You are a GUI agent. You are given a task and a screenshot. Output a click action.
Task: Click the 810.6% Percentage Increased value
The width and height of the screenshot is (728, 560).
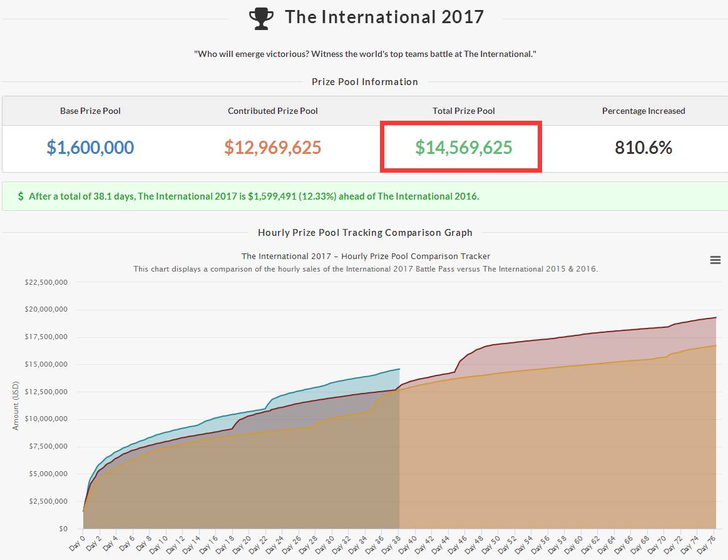tap(643, 148)
